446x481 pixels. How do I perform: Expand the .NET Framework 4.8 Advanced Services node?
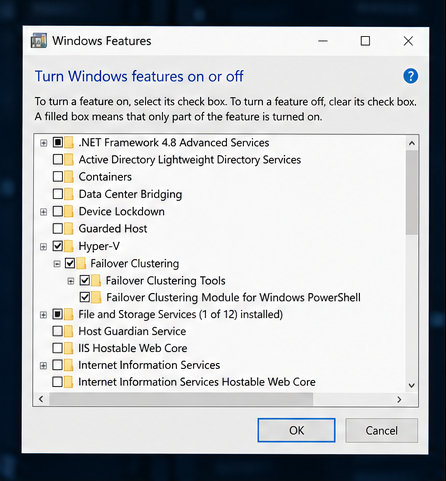pos(43,143)
